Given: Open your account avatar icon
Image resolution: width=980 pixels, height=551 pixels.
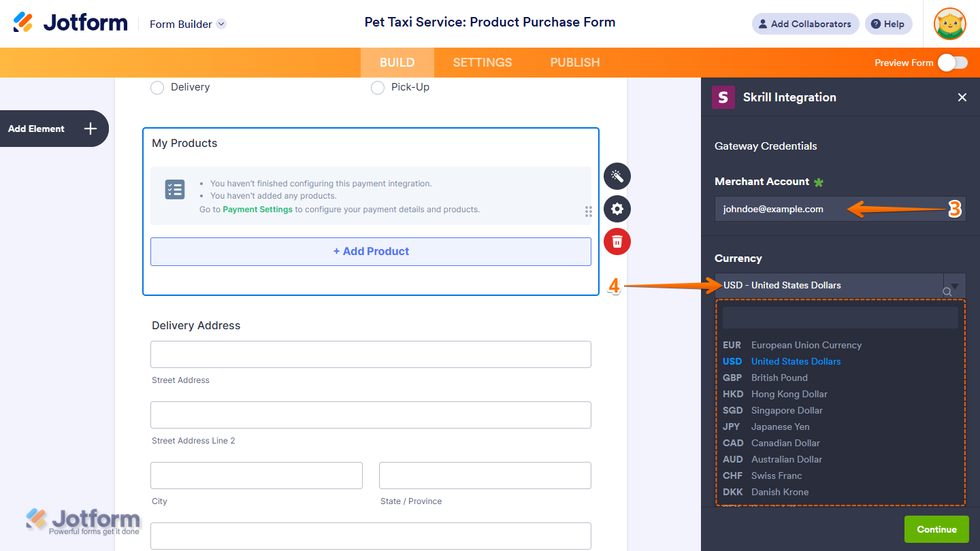Looking at the screenshot, I should pos(949,24).
